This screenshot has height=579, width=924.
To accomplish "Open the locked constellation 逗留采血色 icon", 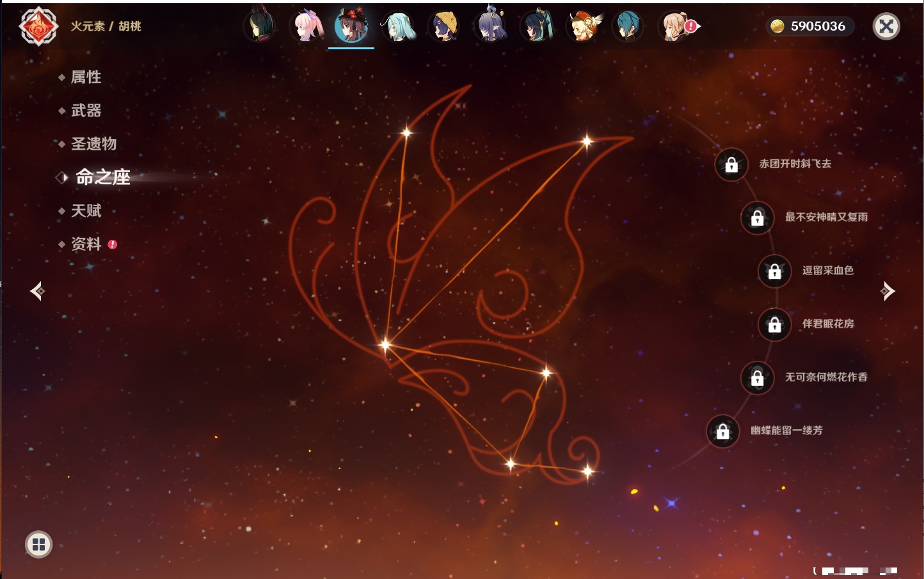I will (774, 271).
